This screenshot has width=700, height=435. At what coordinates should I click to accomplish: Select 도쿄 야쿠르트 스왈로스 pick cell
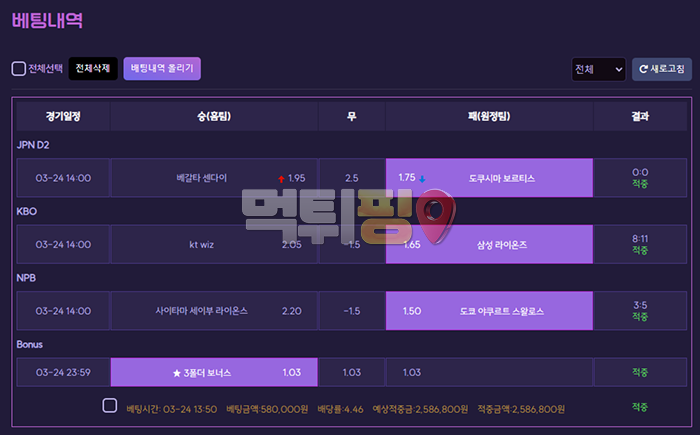pos(489,311)
